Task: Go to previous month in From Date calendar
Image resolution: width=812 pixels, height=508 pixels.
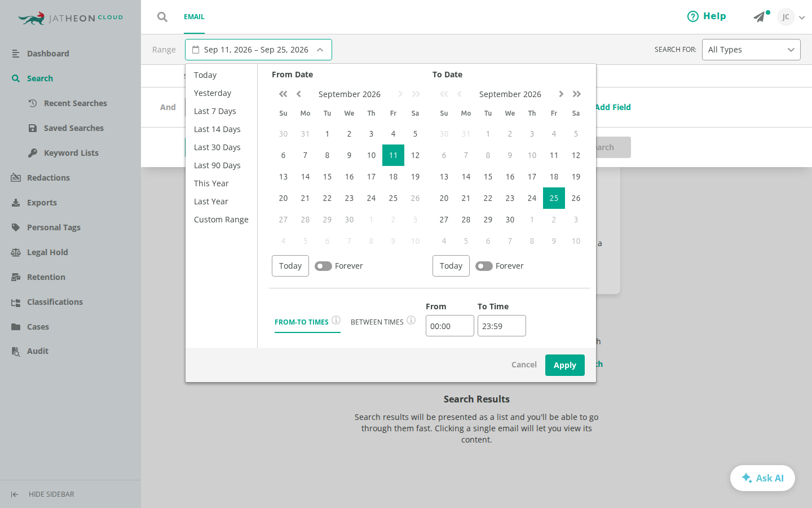Action: tap(299, 94)
